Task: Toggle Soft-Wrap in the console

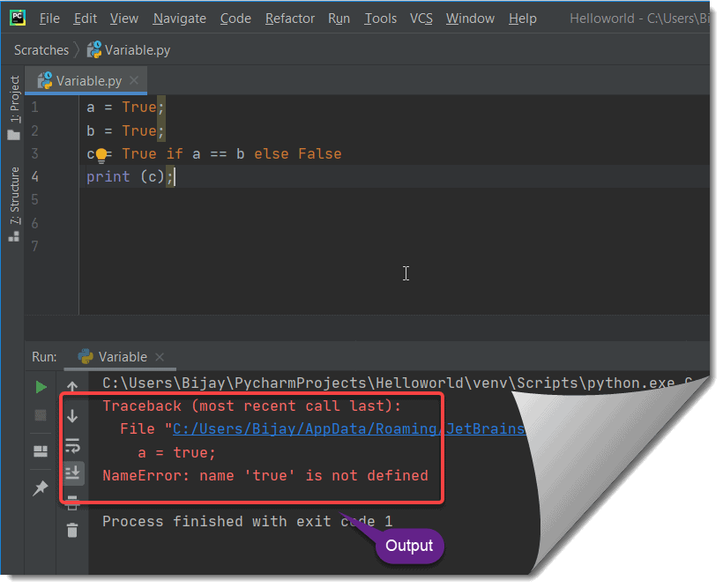Action: point(72,446)
